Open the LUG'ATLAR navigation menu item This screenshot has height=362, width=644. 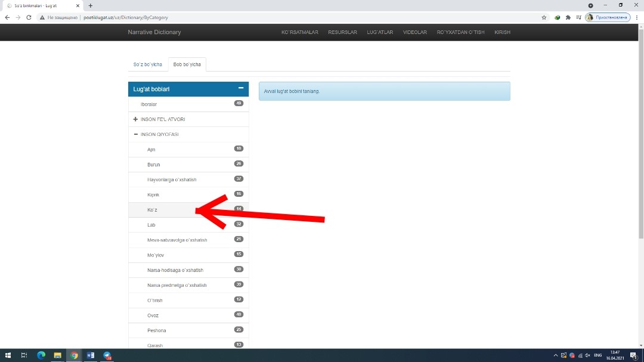pyautogui.click(x=380, y=32)
